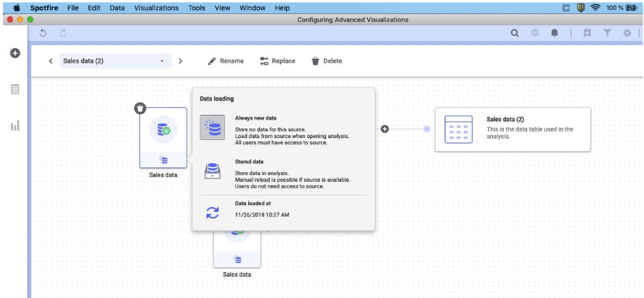Open the data list icon in left sidebar

pyautogui.click(x=15, y=89)
